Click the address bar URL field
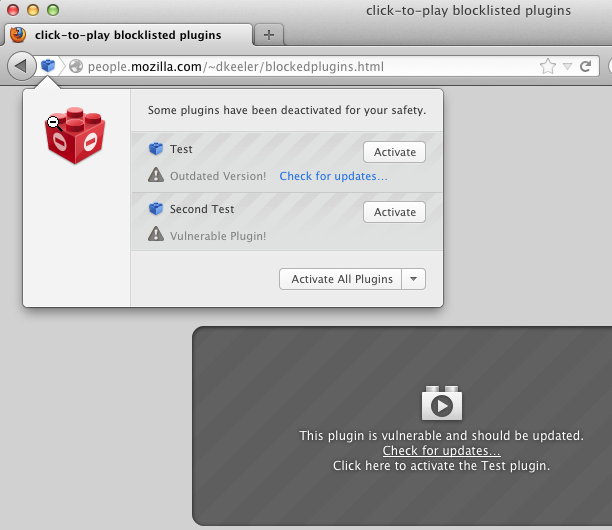 pyautogui.click(x=300, y=67)
